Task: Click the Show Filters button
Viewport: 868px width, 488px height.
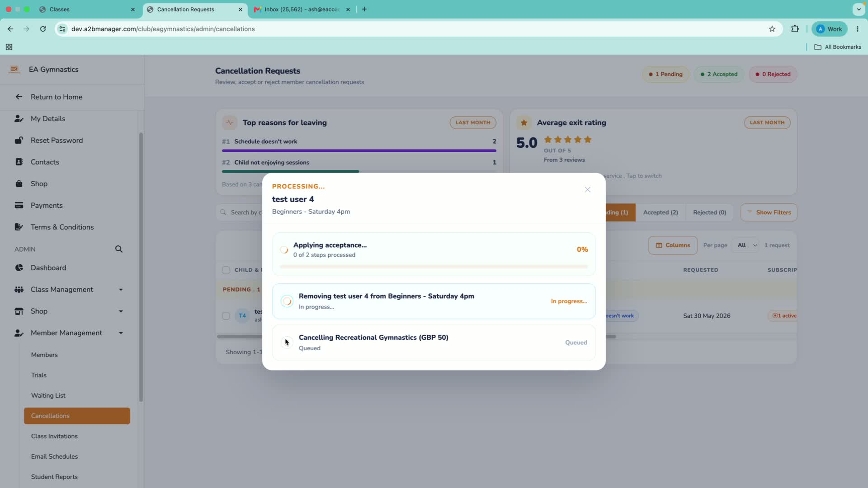Action: (769, 212)
